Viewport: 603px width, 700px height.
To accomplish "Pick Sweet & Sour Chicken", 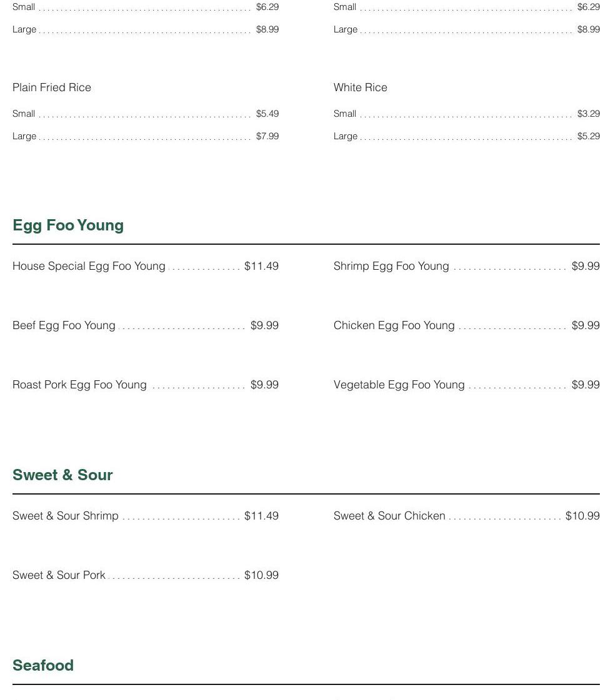I will point(389,516).
